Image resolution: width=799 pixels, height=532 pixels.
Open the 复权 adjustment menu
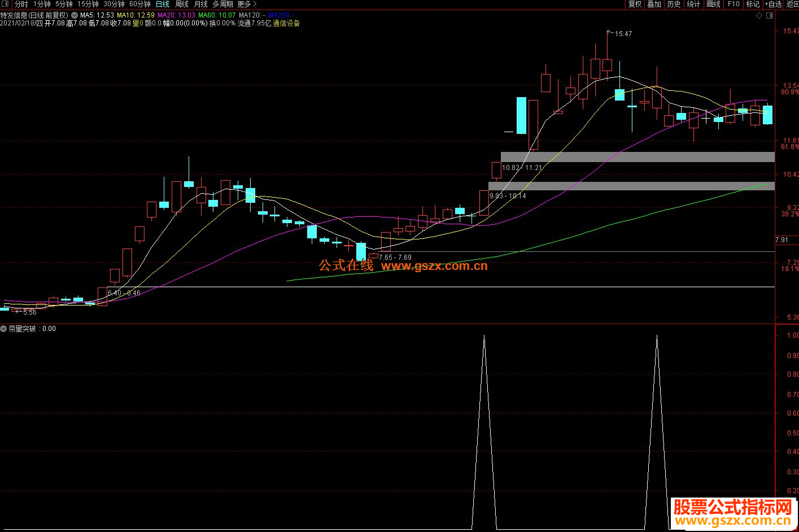635,4
